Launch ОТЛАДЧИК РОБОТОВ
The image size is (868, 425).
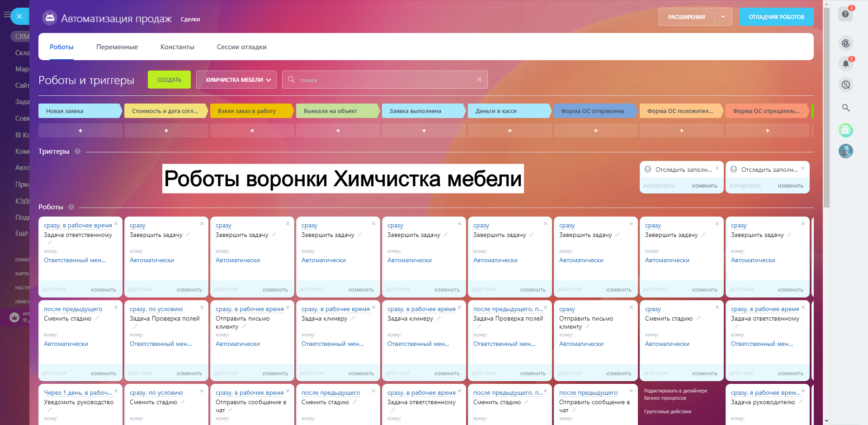pos(776,17)
